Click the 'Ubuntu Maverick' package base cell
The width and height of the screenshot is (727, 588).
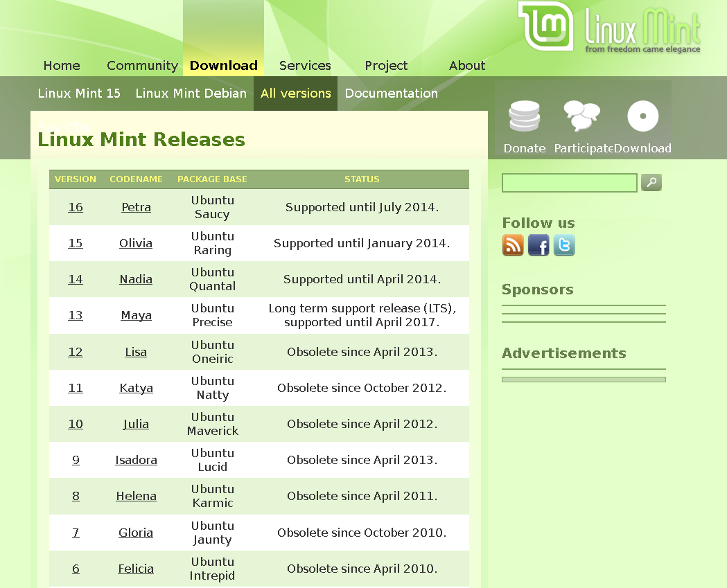(x=212, y=424)
